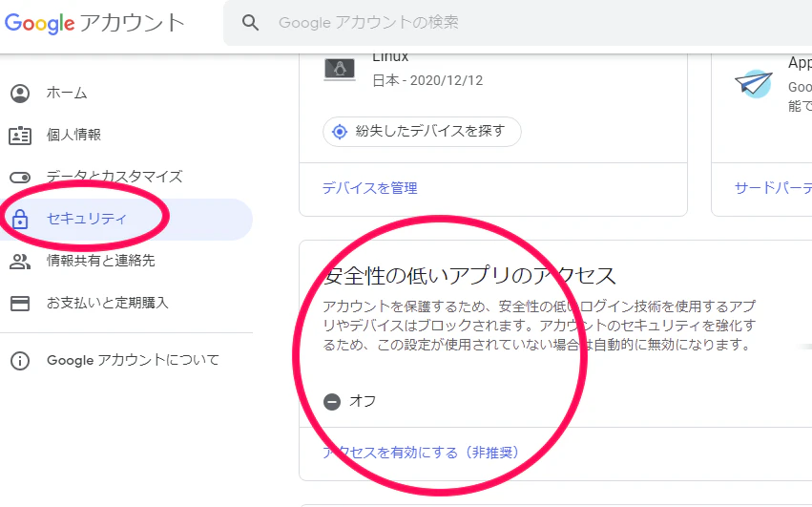Click the paper airplane app icon
Image resolution: width=812 pixels, height=507 pixels.
point(754,83)
